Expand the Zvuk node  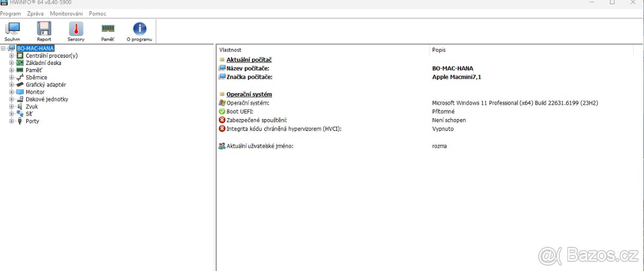pos(12,106)
